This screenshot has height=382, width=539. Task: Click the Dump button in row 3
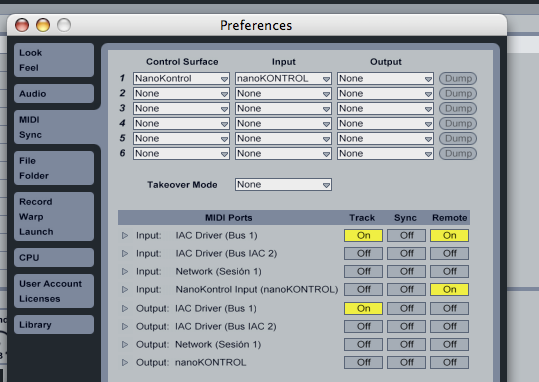click(x=458, y=109)
